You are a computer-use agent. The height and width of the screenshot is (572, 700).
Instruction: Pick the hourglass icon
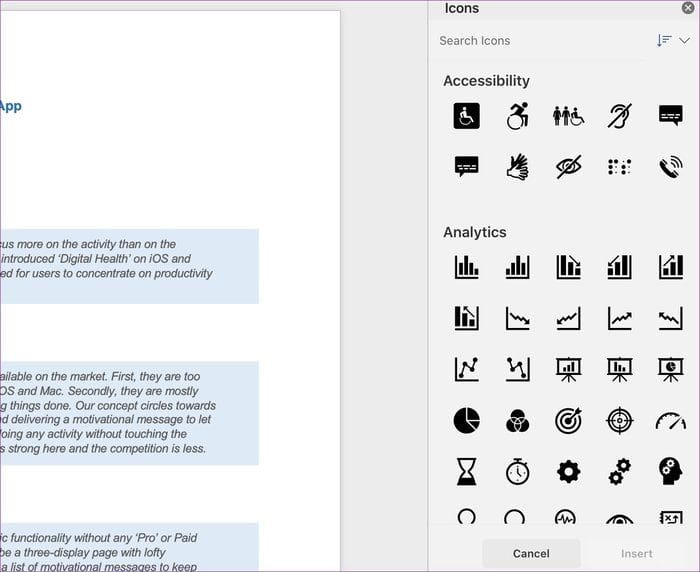point(467,472)
